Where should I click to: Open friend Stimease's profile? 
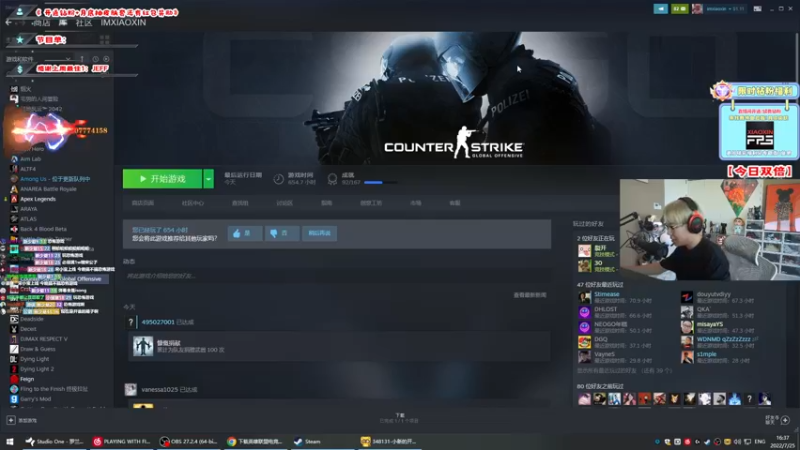(607, 294)
